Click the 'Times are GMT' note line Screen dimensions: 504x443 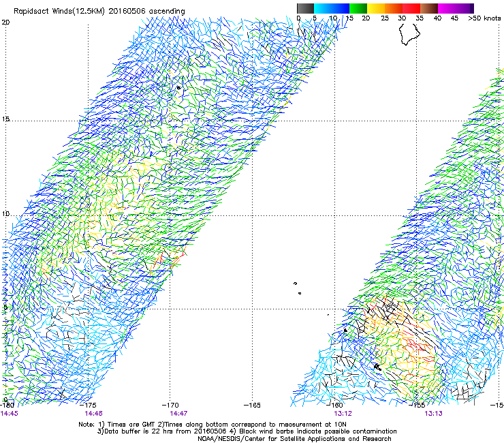(x=212, y=425)
